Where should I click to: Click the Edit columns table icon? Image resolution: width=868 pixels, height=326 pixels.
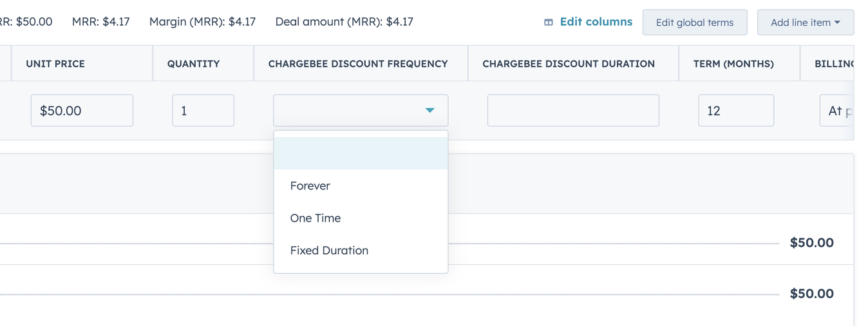[x=549, y=22]
